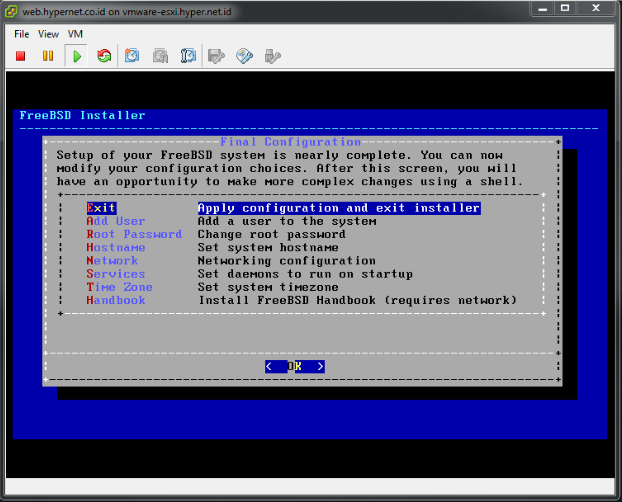Click the red Power Off (stop) icon
Image resolution: width=622 pixels, height=502 pixels.
tap(21, 56)
